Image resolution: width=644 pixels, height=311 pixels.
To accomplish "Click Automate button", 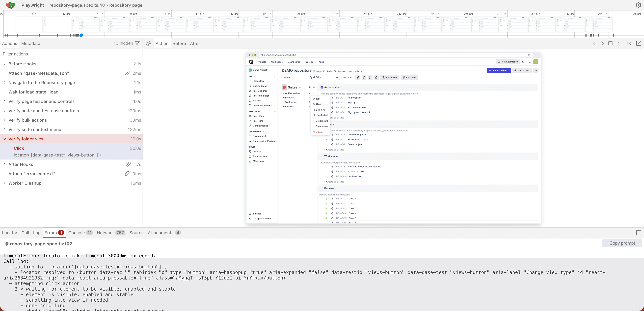I will [x=409, y=77].
